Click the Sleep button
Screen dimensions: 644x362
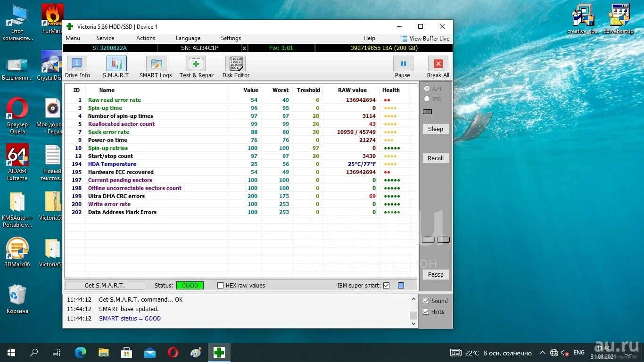click(x=436, y=129)
